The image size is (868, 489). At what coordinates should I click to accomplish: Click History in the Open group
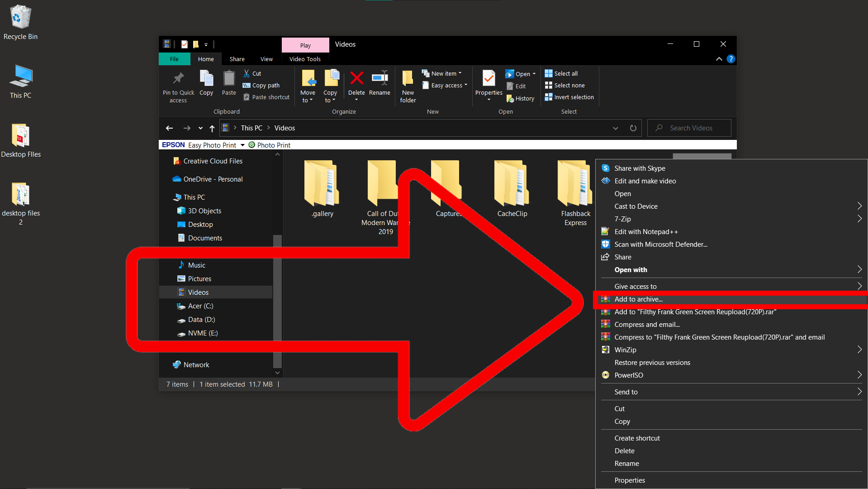click(x=521, y=98)
